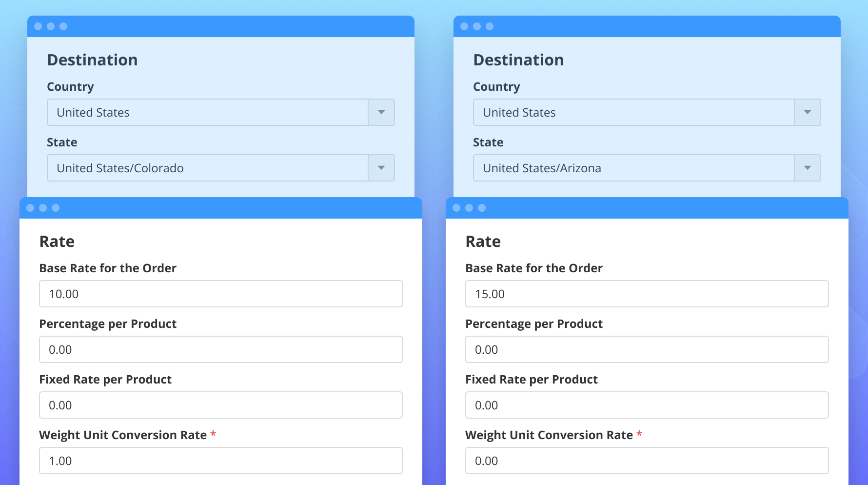Click Fixed Rate per Product field in the Arizona rate form

(x=647, y=405)
